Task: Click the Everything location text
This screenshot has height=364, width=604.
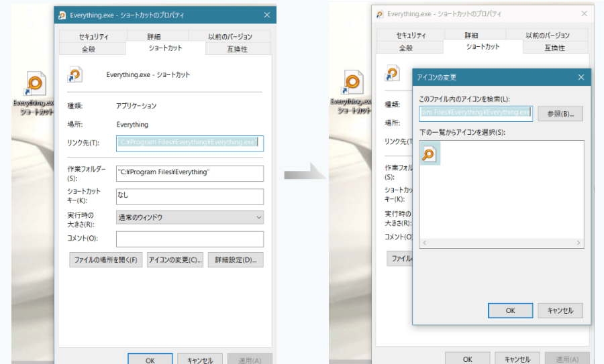Action: (132, 124)
